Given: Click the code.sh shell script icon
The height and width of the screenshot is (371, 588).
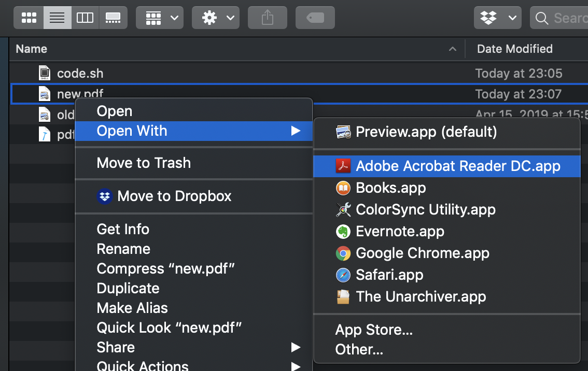Looking at the screenshot, I should 45,73.
